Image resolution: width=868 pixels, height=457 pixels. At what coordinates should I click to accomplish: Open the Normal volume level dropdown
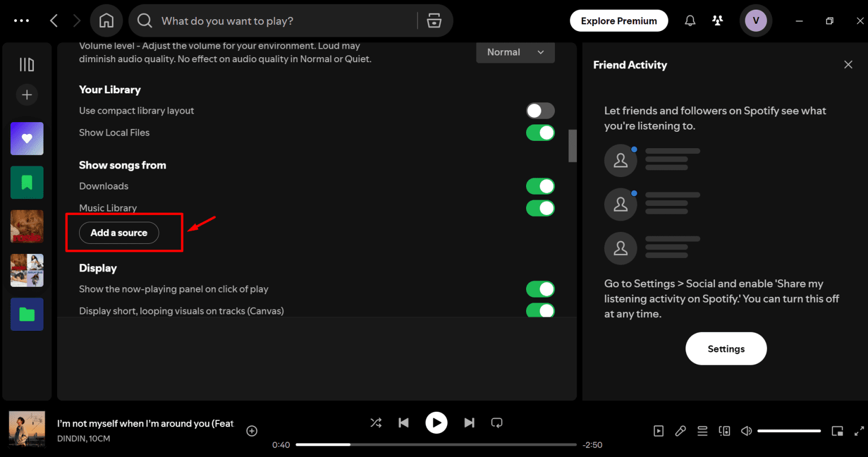pyautogui.click(x=515, y=52)
